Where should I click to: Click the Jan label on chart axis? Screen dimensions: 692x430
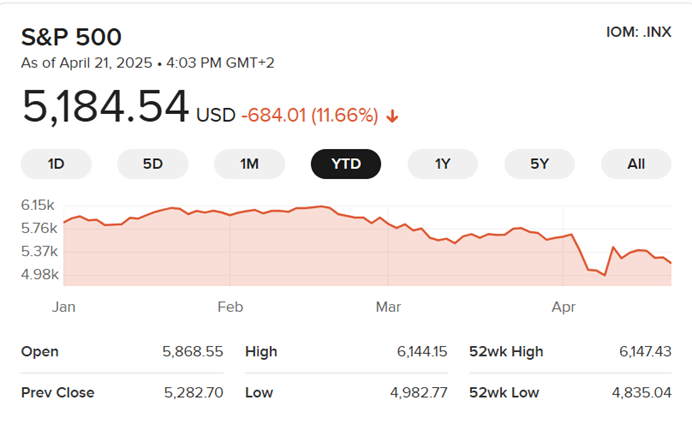64,307
